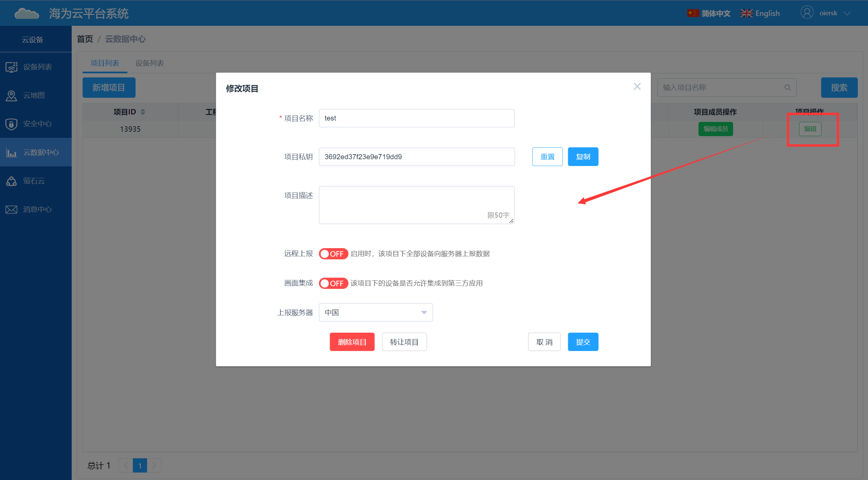Open the 萤石云 sidebar icon

[12, 181]
